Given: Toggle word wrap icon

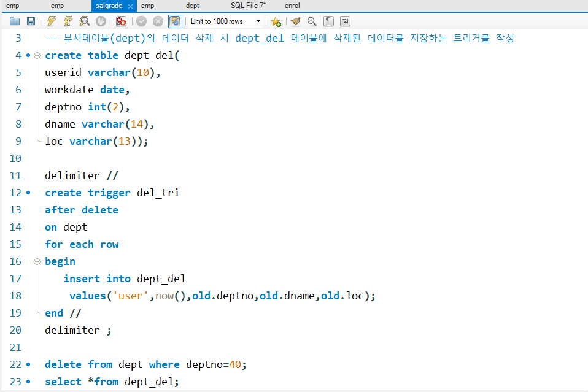Looking at the screenshot, I should pos(345,21).
